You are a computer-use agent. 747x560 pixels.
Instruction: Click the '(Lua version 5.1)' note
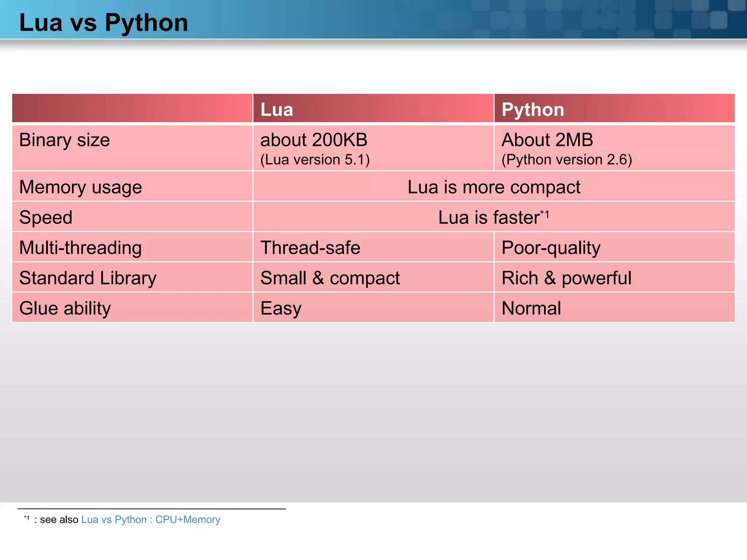(315, 160)
